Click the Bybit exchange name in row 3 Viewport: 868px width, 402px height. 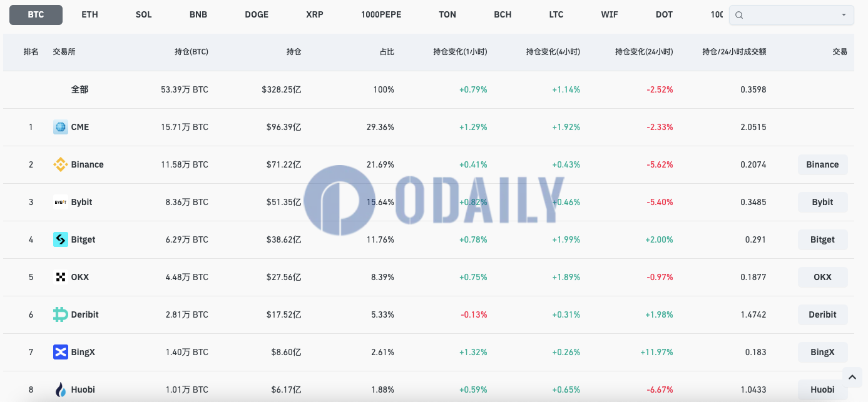pos(82,202)
